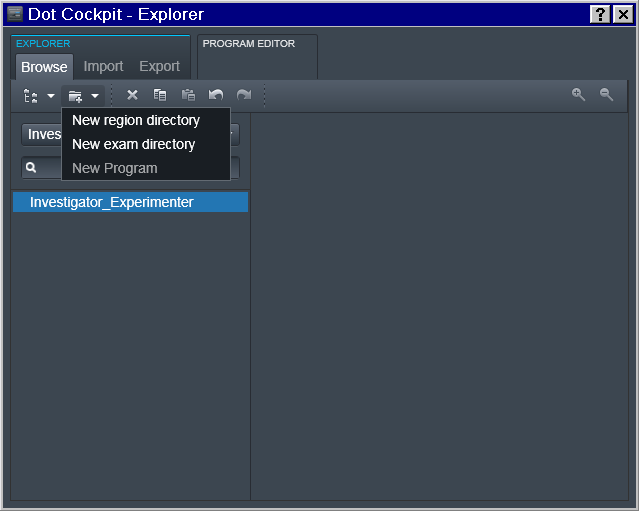Open the tree view options dropdown arrow
Viewport: 639px width, 511px height.
(51, 96)
